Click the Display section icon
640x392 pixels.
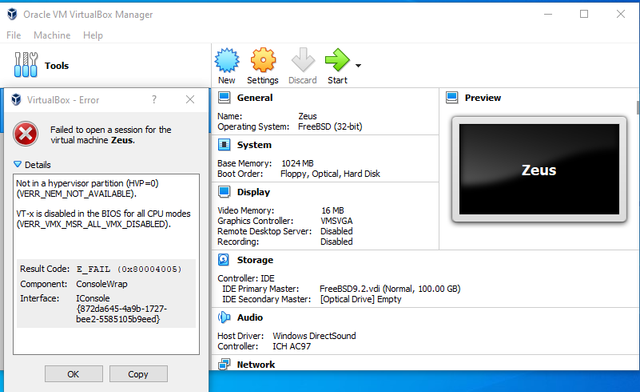224,192
